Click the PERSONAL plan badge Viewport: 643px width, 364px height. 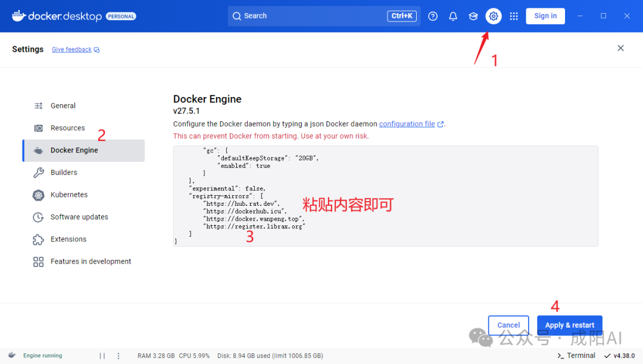(121, 17)
